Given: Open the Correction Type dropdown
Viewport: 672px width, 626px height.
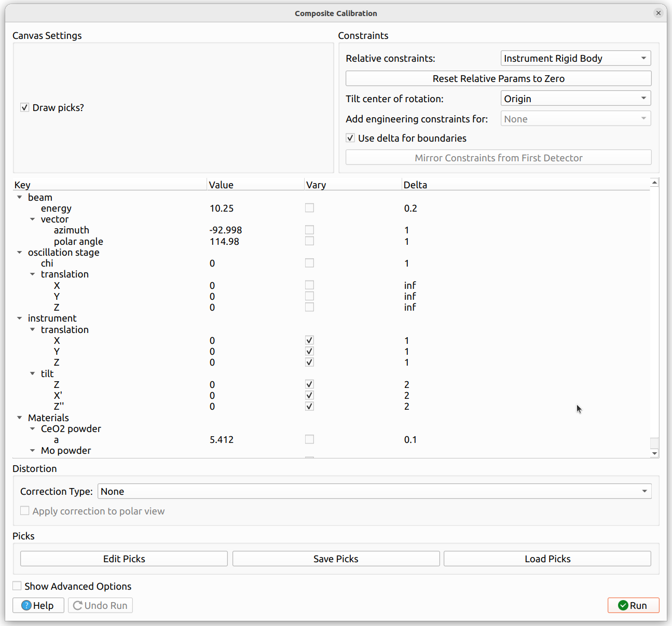Looking at the screenshot, I should tap(374, 491).
